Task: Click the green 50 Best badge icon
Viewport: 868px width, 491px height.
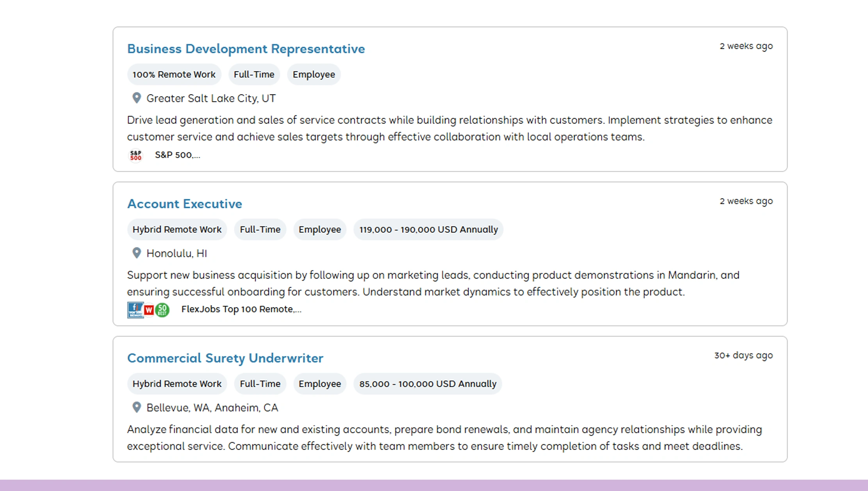Action: point(162,310)
